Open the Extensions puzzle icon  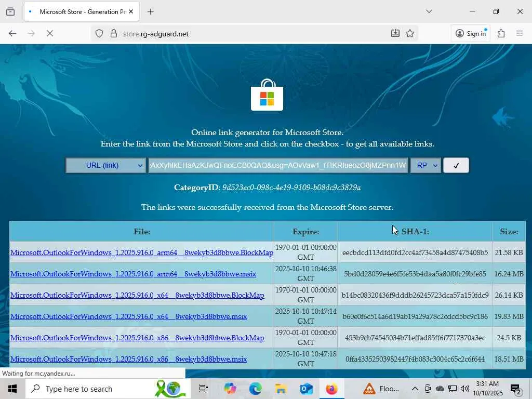[501, 33]
